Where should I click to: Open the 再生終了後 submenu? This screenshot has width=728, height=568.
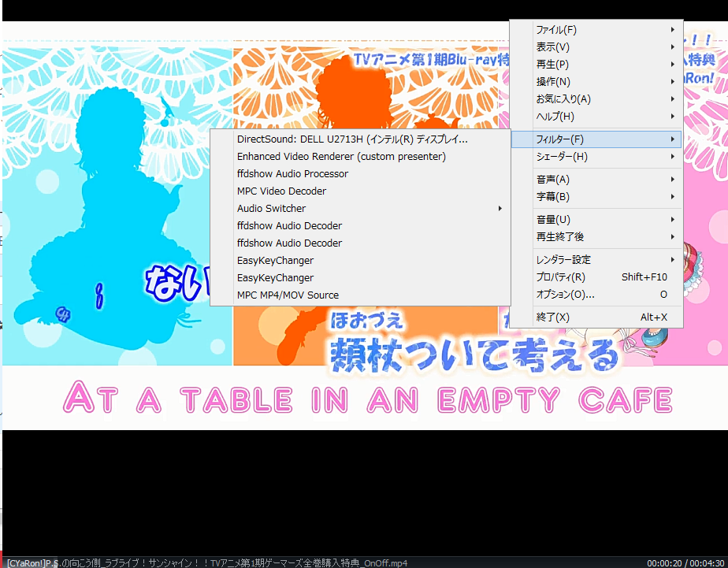pos(596,236)
